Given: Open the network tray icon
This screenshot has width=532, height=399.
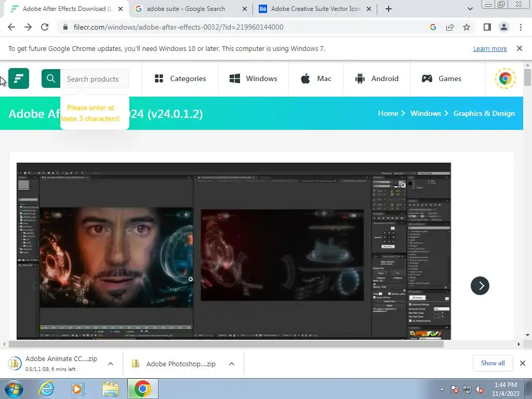Looking at the screenshot, I should 467,389.
